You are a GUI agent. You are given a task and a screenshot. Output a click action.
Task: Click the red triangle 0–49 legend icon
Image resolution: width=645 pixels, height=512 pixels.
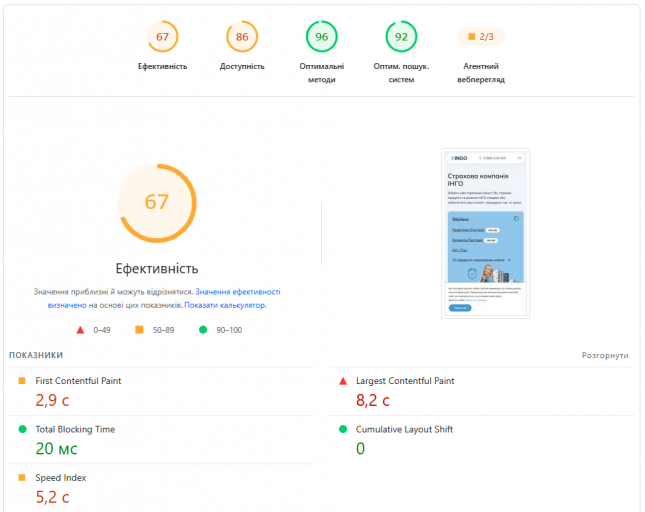[80, 330]
